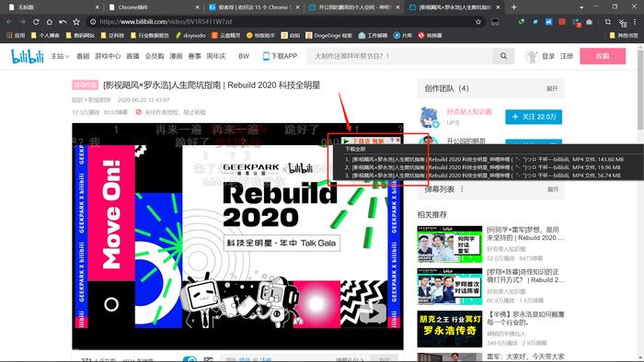
Task: Click the bilibili logo
Action: tap(28, 56)
